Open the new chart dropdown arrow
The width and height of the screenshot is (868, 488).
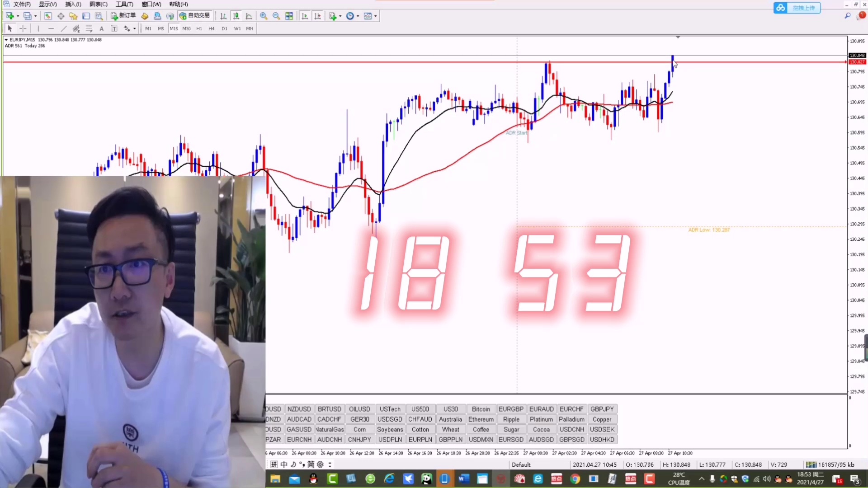pos(18,16)
